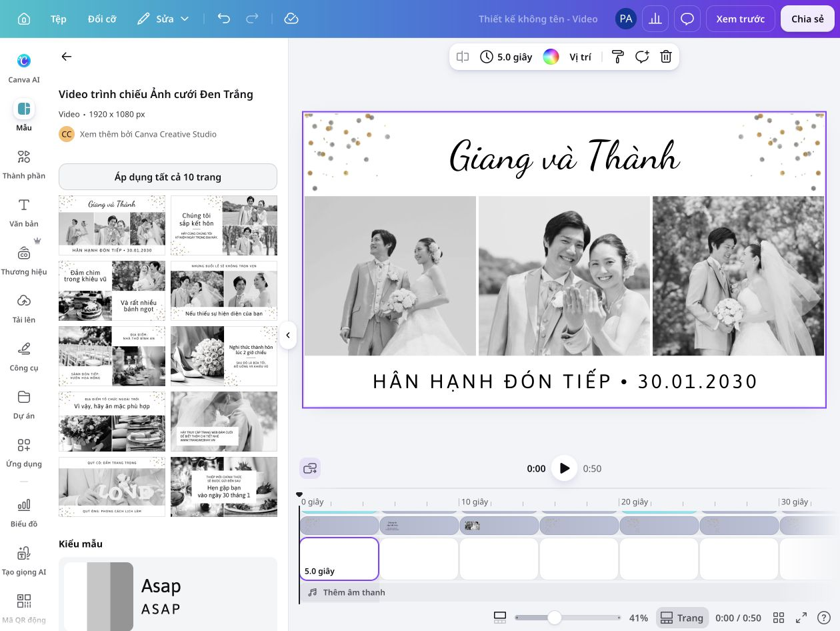Go back with panel back arrow
Image resolution: width=840 pixels, height=631 pixels.
coord(67,57)
